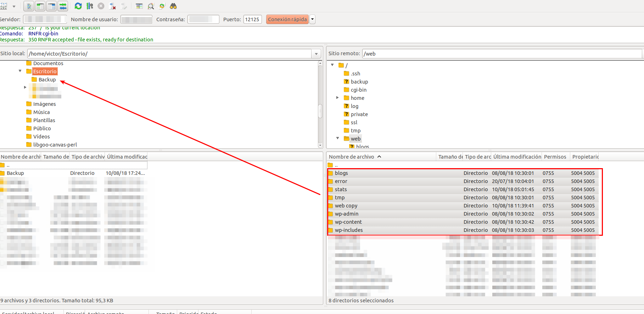Select private folder in remote tree
This screenshot has width=644, height=314.
click(359, 114)
